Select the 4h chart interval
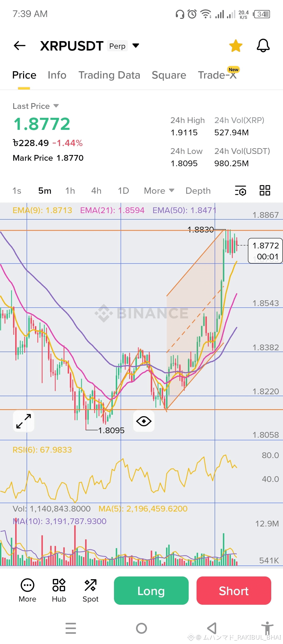 (96, 191)
